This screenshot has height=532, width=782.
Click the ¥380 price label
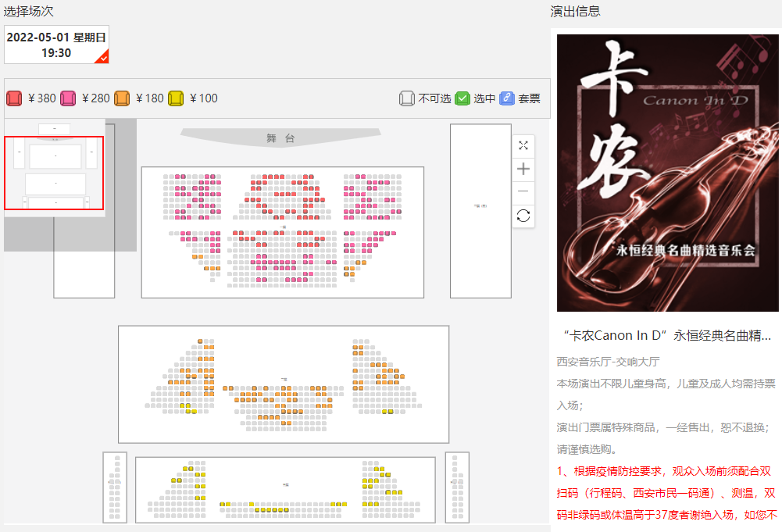pos(42,98)
